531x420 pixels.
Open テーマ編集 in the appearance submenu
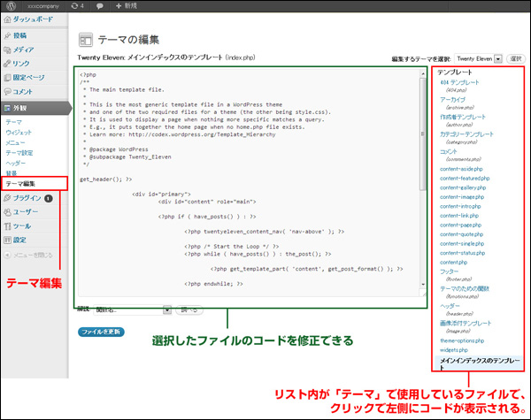coord(21,184)
